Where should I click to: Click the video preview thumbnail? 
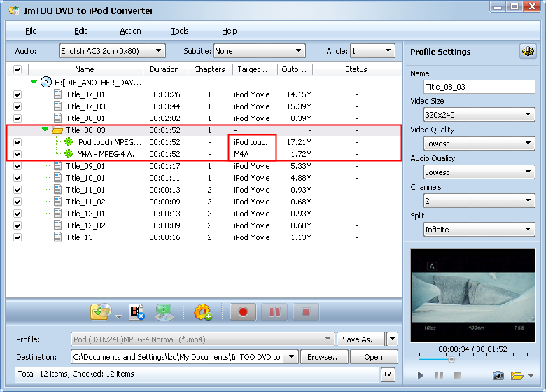click(473, 295)
